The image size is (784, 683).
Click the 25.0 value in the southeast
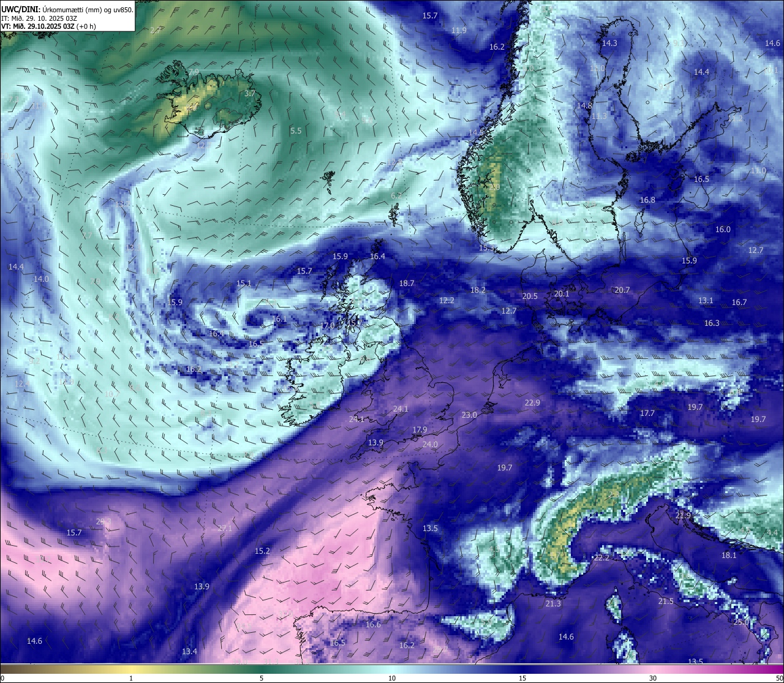coord(741,622)
